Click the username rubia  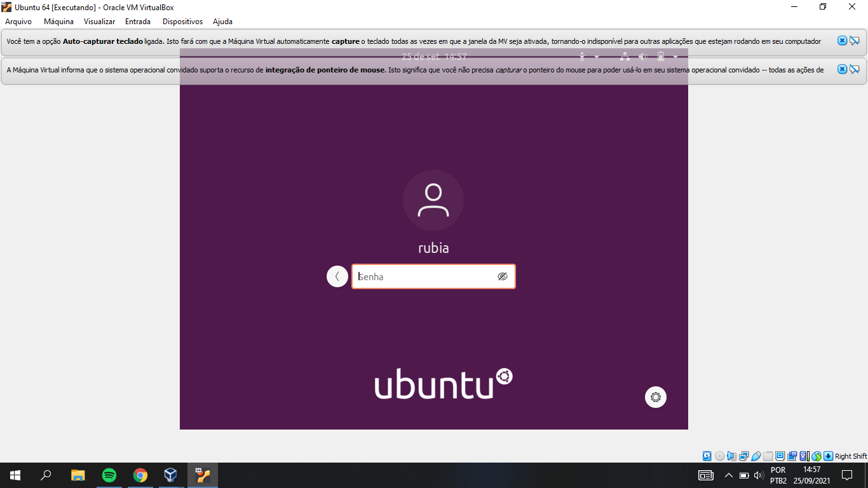pos(433,248)
